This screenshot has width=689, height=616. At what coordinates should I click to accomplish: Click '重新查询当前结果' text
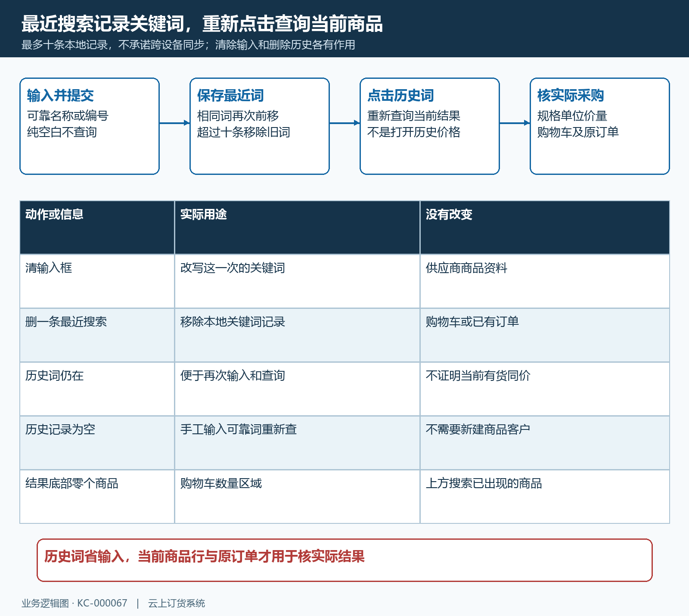point(413,116)
